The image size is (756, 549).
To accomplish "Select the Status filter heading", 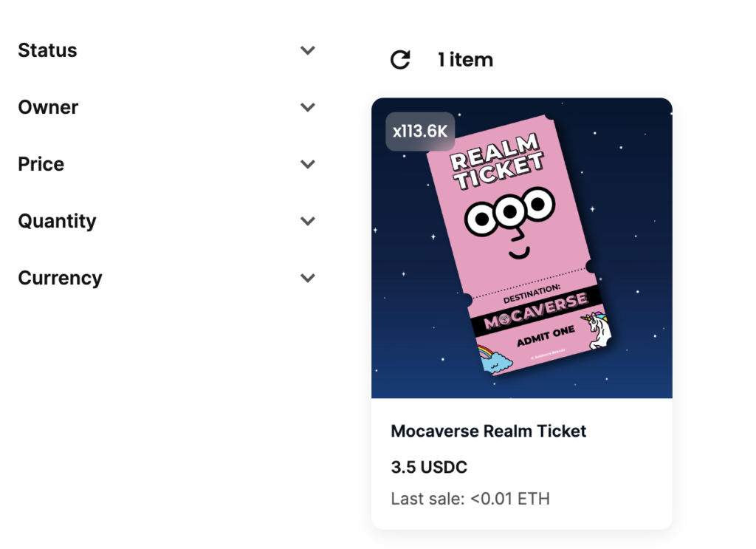I will tap(47, 50).
